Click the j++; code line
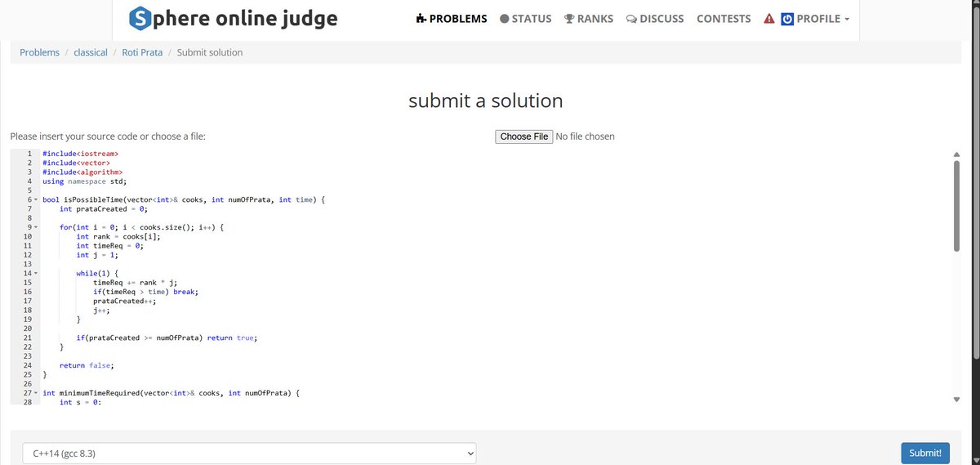Viewport: 980px width, 465px height. click(101, 310)
